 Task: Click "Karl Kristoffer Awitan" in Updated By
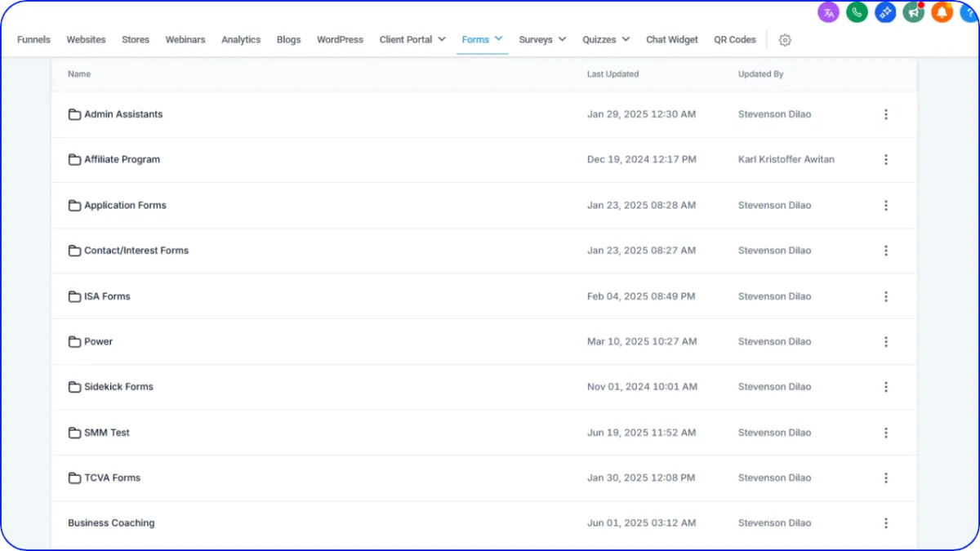click(x=786, y=160)
